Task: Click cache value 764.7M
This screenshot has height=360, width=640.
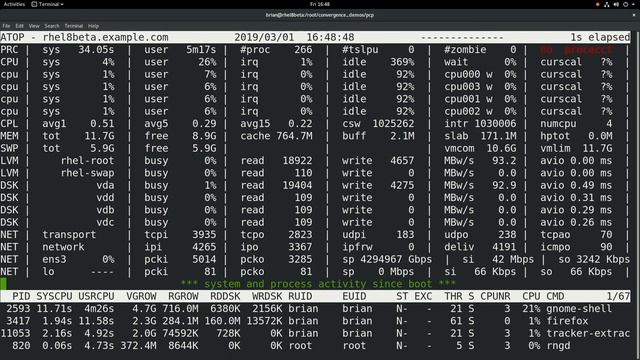Action: coord(294,136)
